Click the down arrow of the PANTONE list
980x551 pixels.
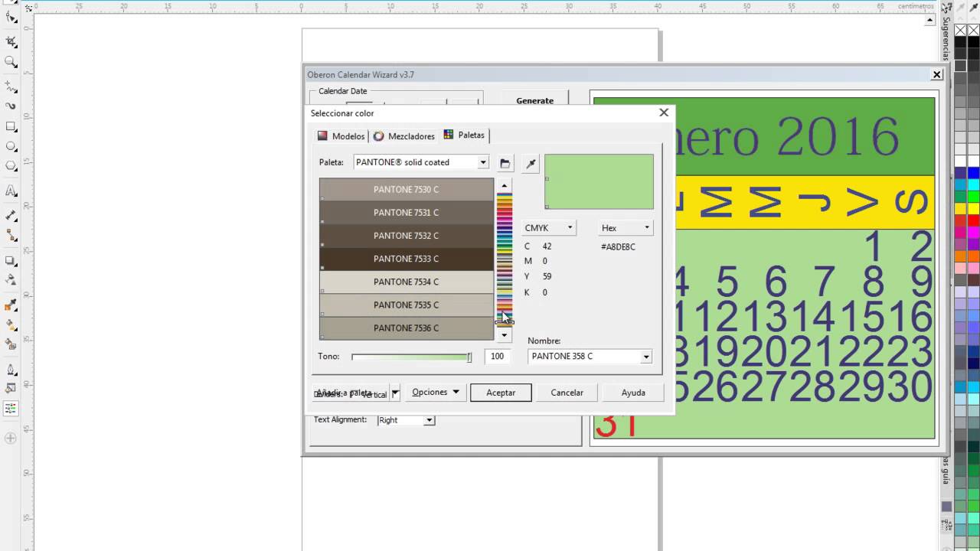click(x=504, y=335)
